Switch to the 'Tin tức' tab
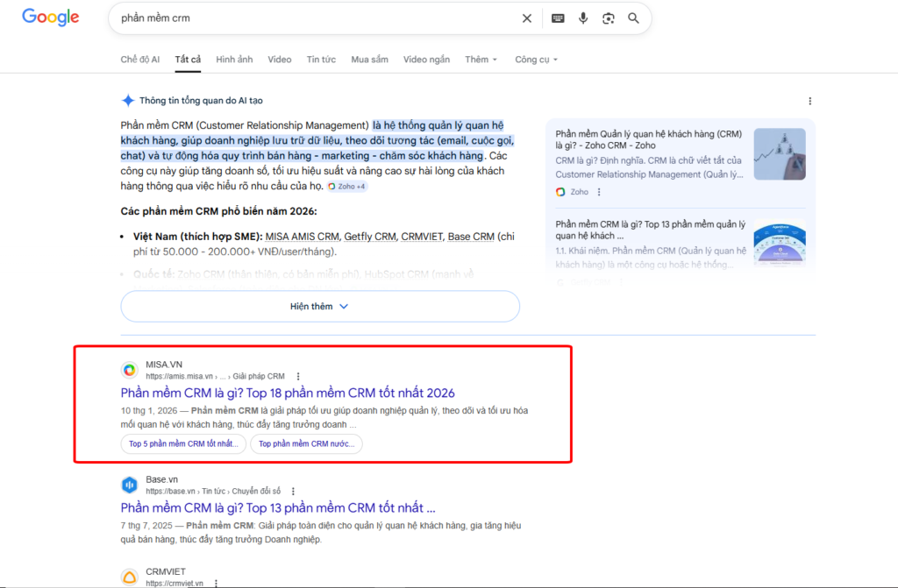This screenshot has height=588, width=898. [321, 59]
